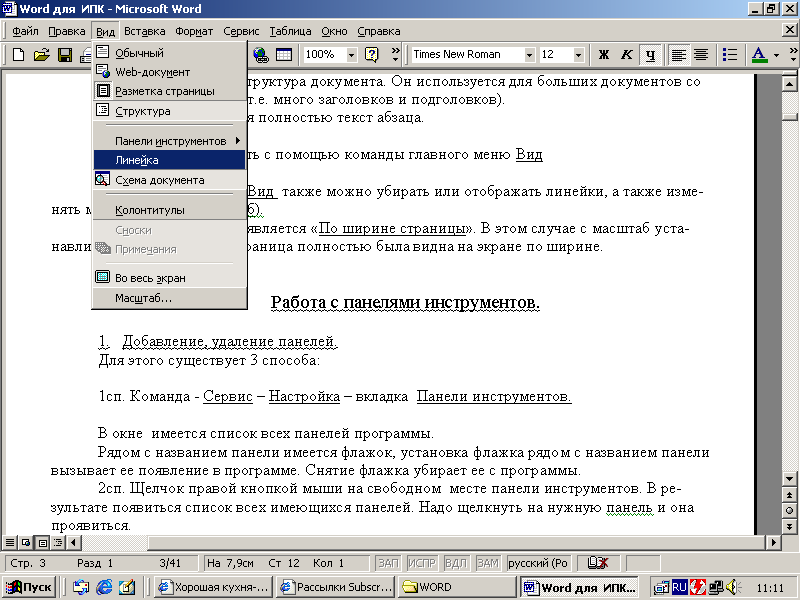Go to previous page double-arrow button
This screenshot has width=800, height=600.
(x=789, y=495)
